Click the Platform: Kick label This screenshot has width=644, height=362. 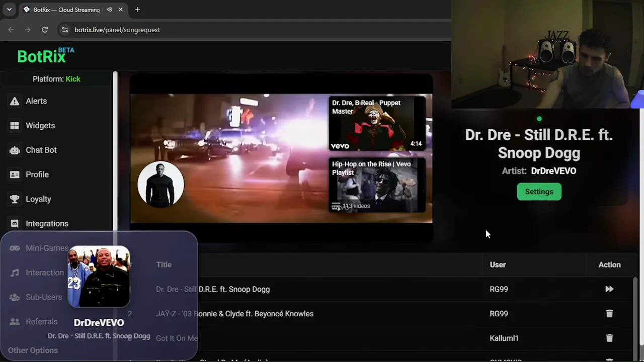tap(56, 79)
